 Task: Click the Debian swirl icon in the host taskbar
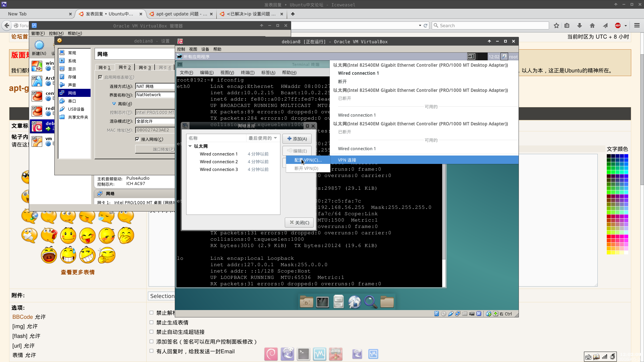point(271,354)
